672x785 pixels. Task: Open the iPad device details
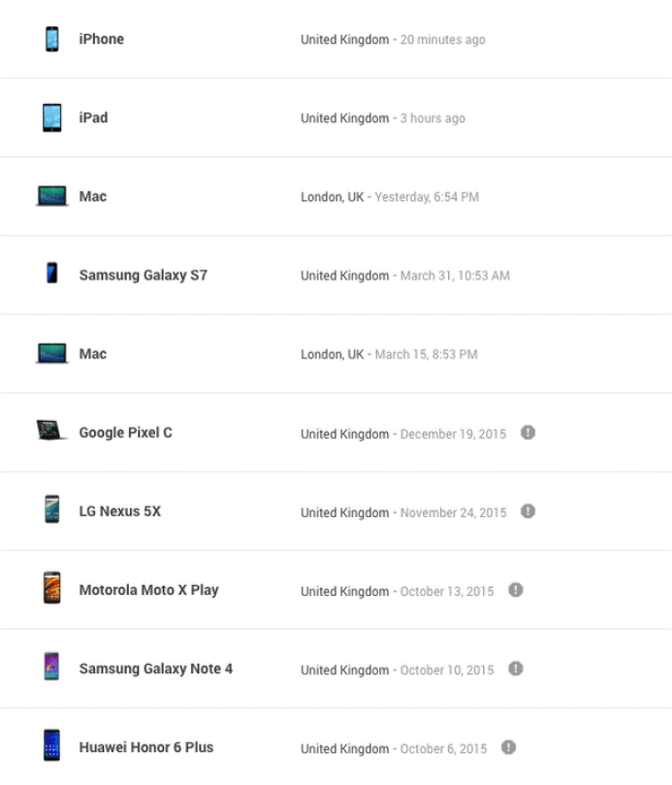[x=336, y=117]
